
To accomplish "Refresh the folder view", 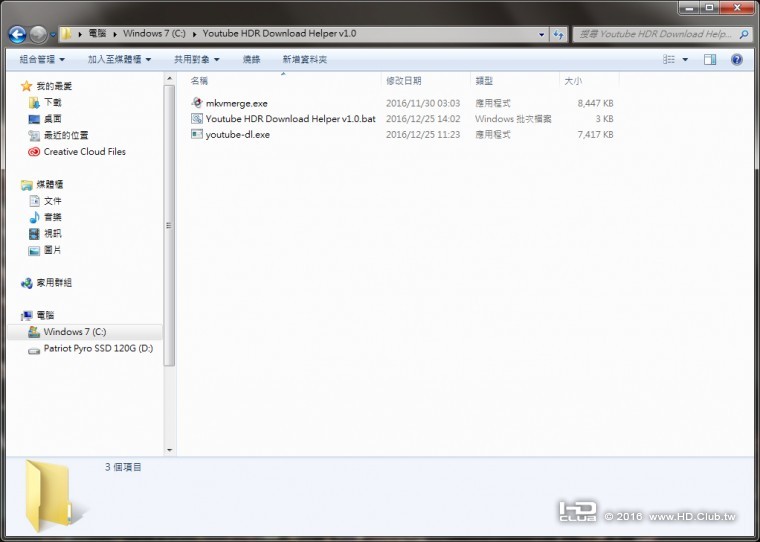I will [x=558, y=34].
